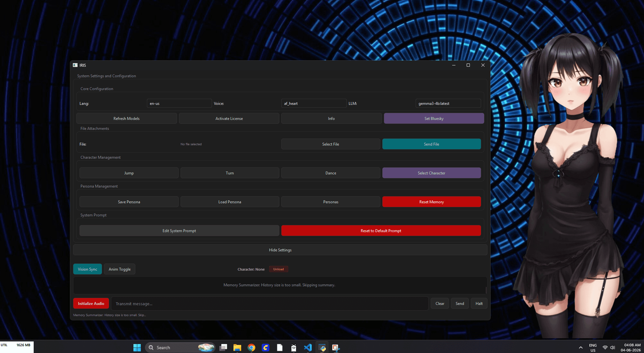Open the blank document taskbar icon

tap(280, 348)
